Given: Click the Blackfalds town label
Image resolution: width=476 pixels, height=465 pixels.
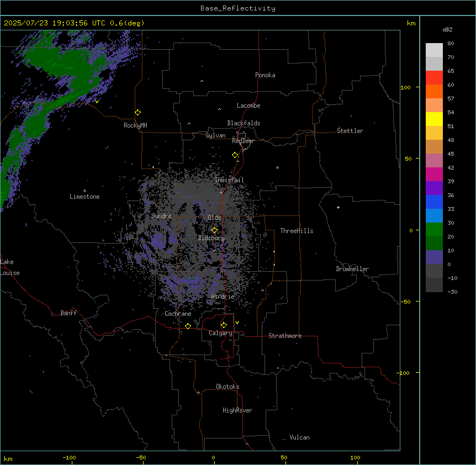Looking at the screenshot, I should pyautogui.click(x=244, y=123).
